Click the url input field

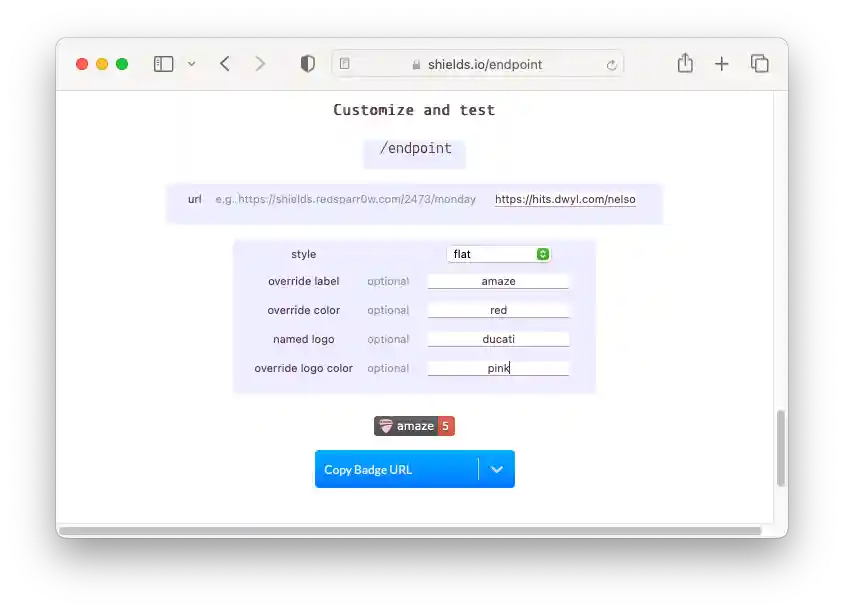[x=565, y=199]
